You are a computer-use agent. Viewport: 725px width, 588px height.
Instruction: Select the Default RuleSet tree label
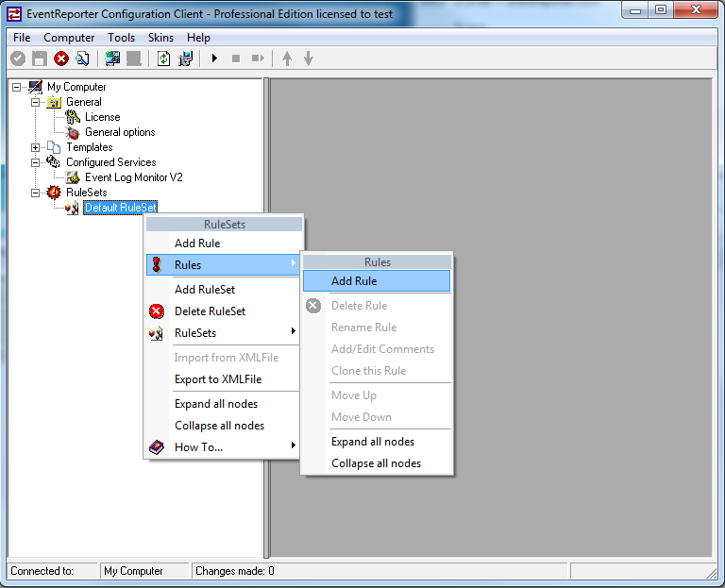click(121, 208)
